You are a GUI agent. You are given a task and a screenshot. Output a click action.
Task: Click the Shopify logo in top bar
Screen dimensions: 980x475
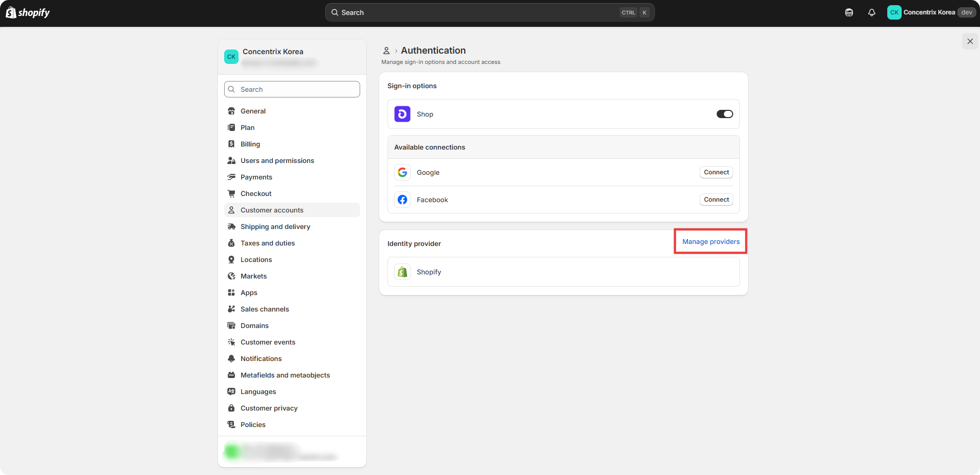[x=28, y=12]
